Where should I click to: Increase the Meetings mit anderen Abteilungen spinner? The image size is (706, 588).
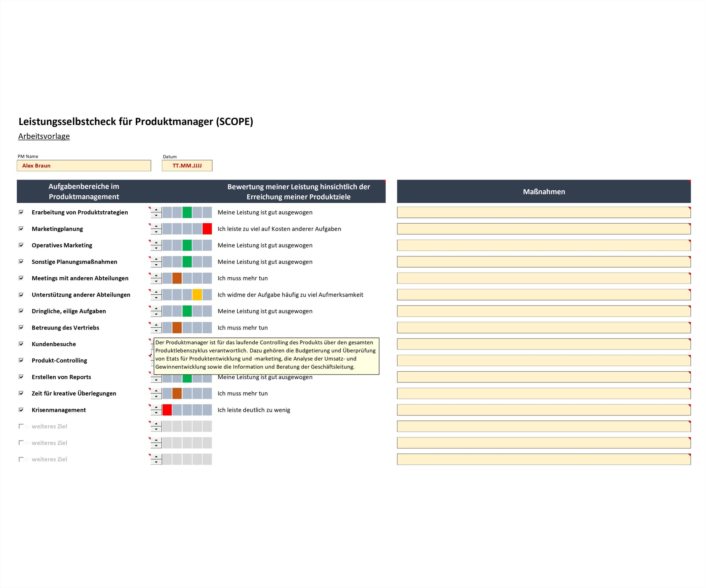[x=156, y=276]
